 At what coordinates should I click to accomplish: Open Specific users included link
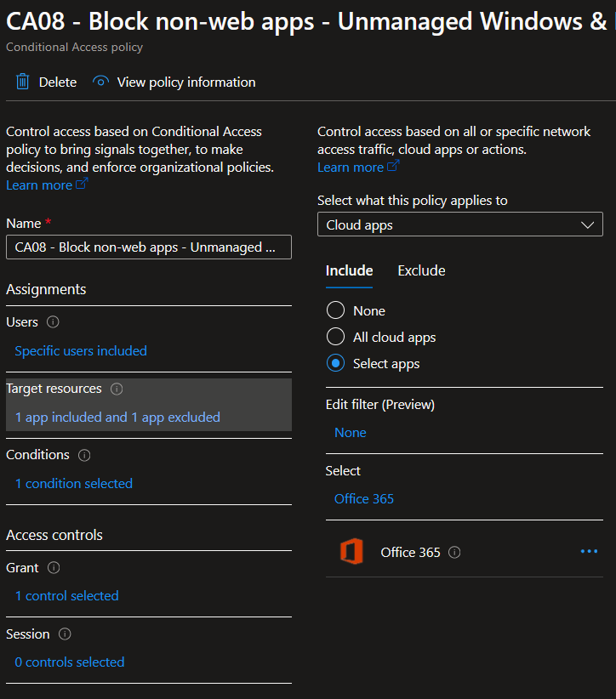click(x=81, y=350)
